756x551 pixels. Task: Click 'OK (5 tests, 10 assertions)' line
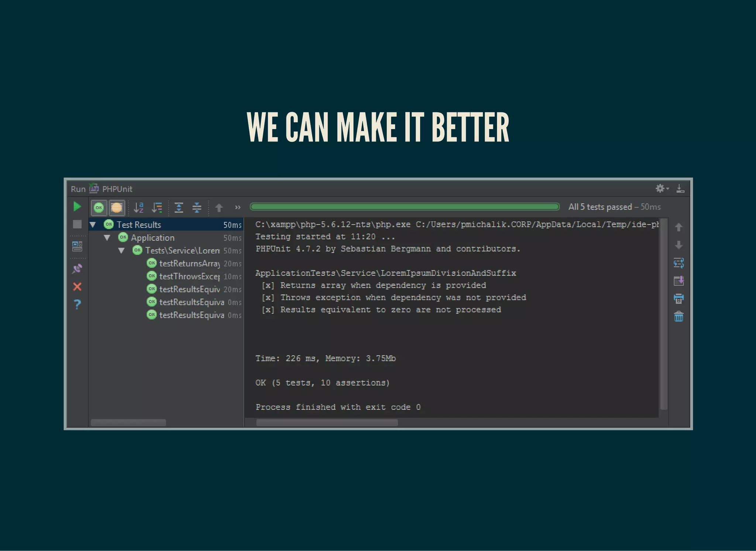[323, 383]
